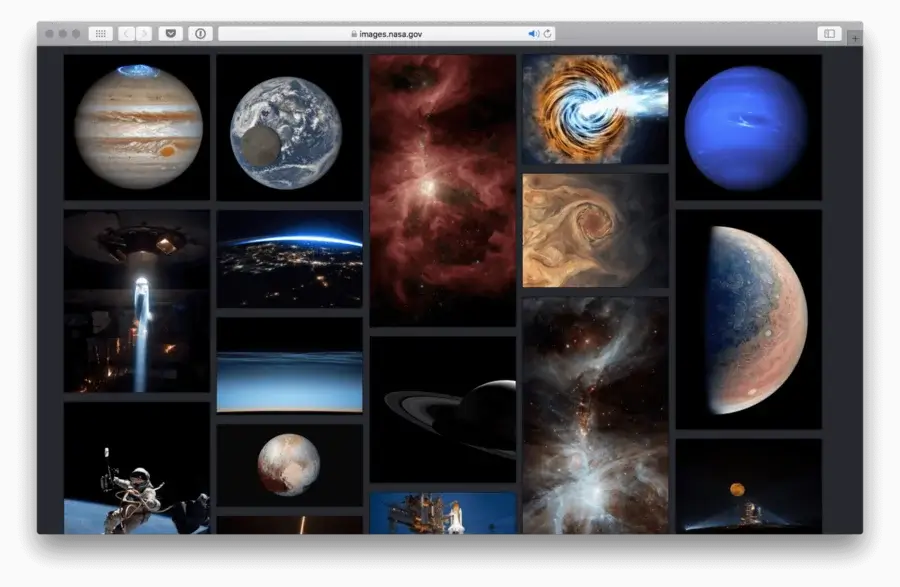
Task: Open the Top Sites grid button
Action: point(100,34)
